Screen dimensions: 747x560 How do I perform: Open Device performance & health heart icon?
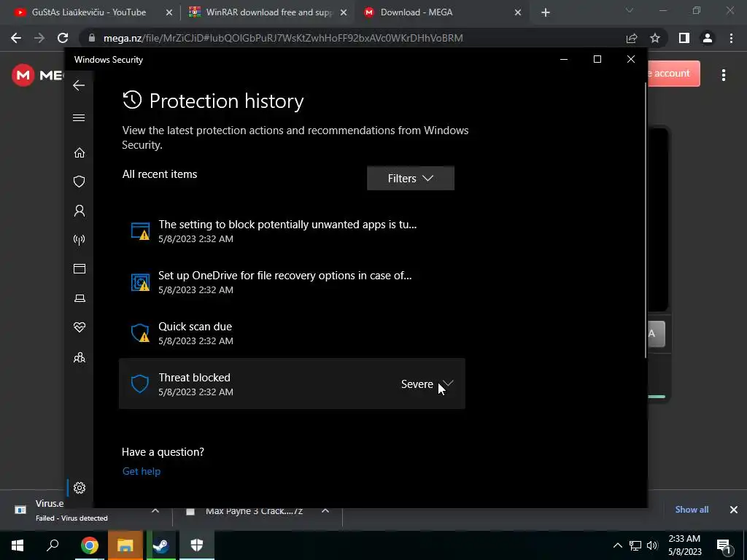[79, 327]
